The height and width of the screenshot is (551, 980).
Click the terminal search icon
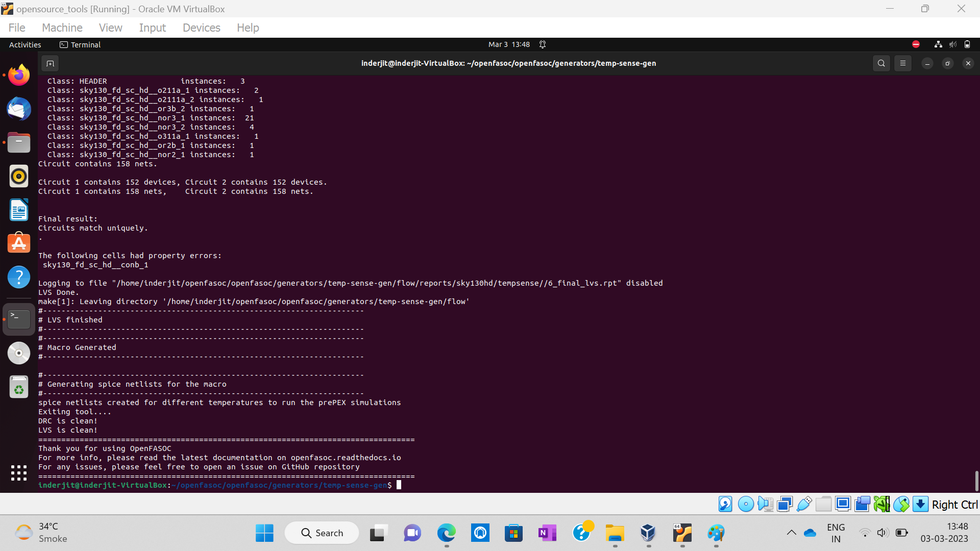[x=881, y=63]
